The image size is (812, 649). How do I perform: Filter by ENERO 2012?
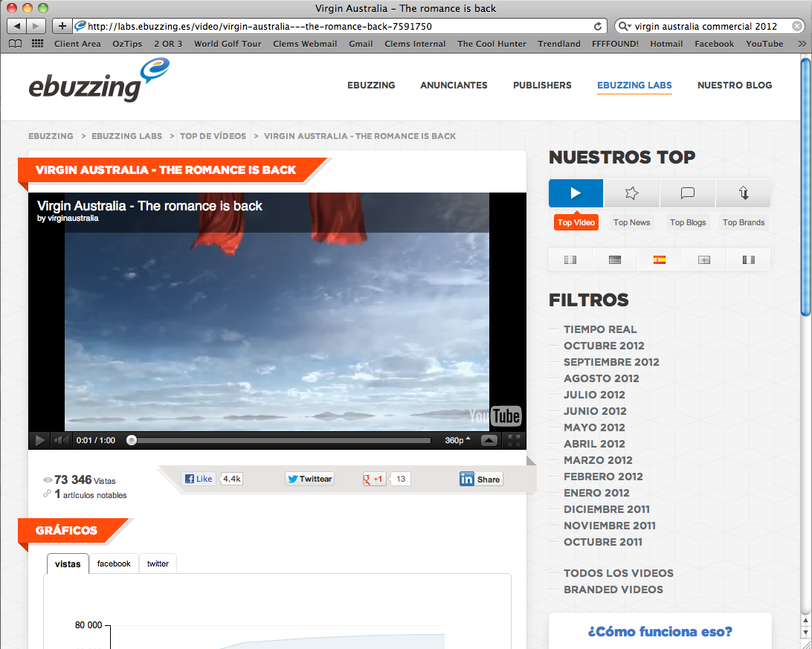point(596,493)
